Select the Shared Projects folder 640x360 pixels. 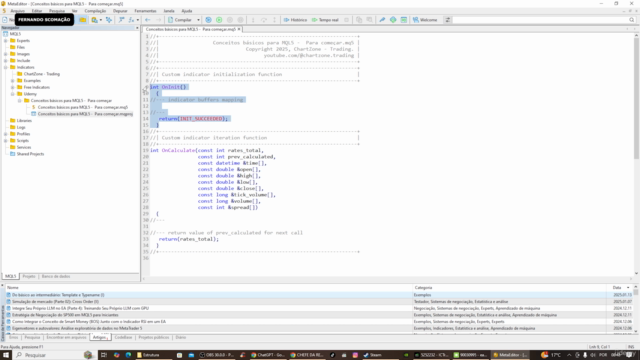coord(30,154)
